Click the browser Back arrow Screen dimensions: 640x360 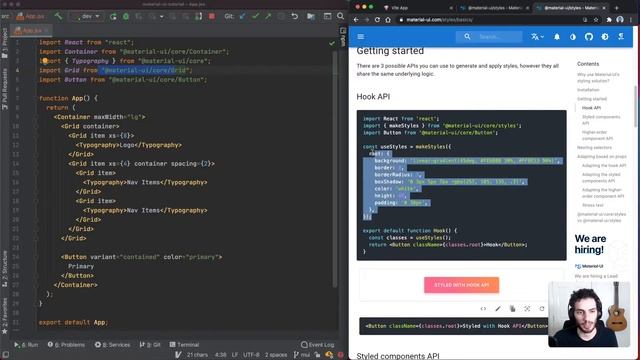point(356,20)
